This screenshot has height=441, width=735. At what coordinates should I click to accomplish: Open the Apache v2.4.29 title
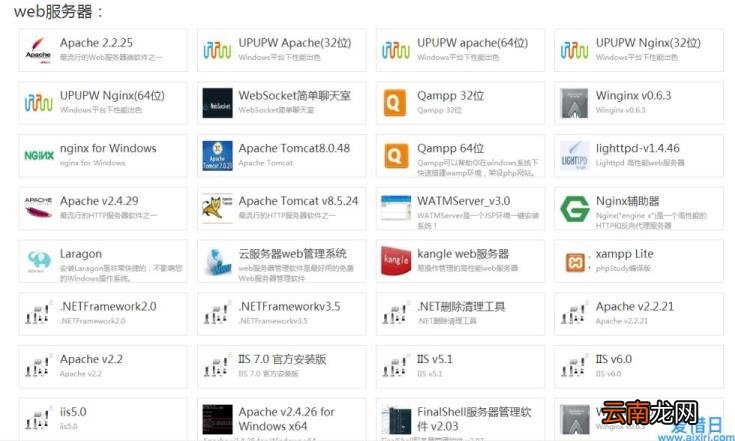[99, 201]
